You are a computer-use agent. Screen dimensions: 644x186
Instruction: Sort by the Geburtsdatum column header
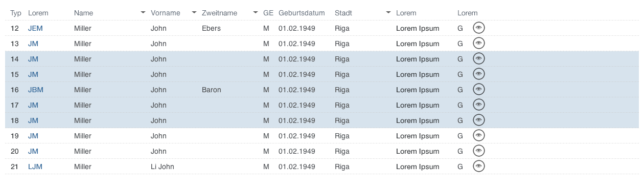[x=302, y=13]
